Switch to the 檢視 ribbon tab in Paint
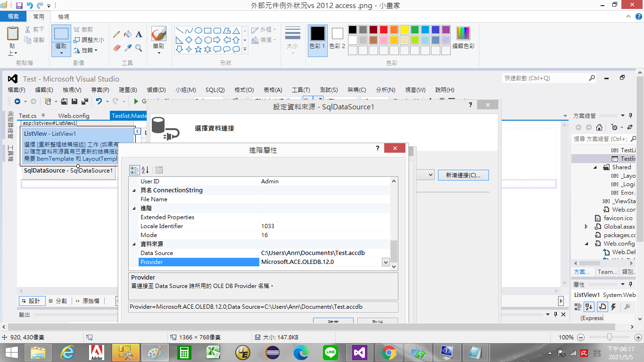644x362 pixels. pos(65,16)
